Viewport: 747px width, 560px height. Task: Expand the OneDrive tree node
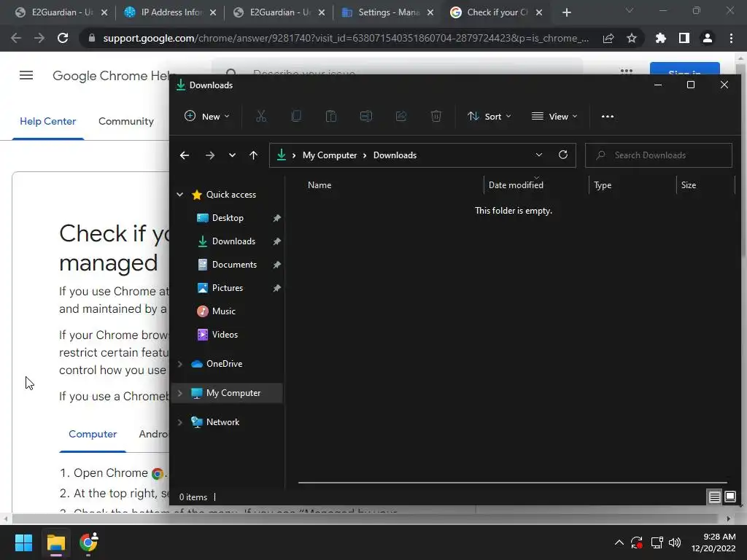click(x=180, y=364)
